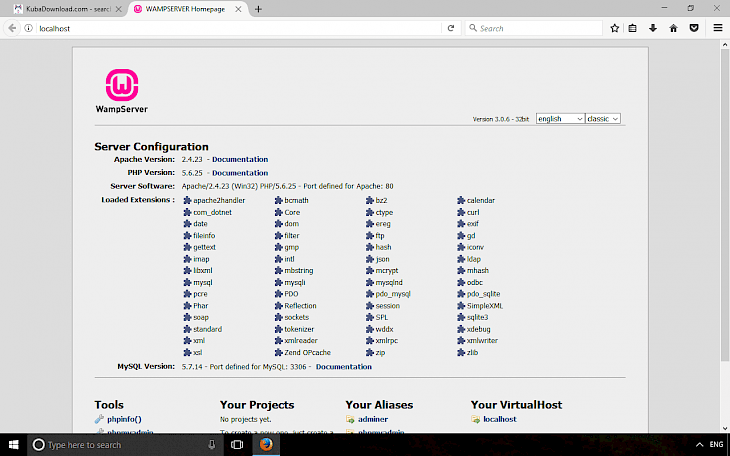Open Firefox hamburger menu
This screenshot has width=730, height=456.
tap(718, 28)
